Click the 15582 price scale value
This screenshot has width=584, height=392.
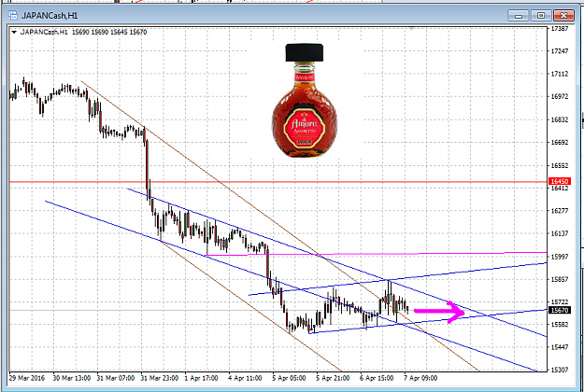tap(560, 325)
